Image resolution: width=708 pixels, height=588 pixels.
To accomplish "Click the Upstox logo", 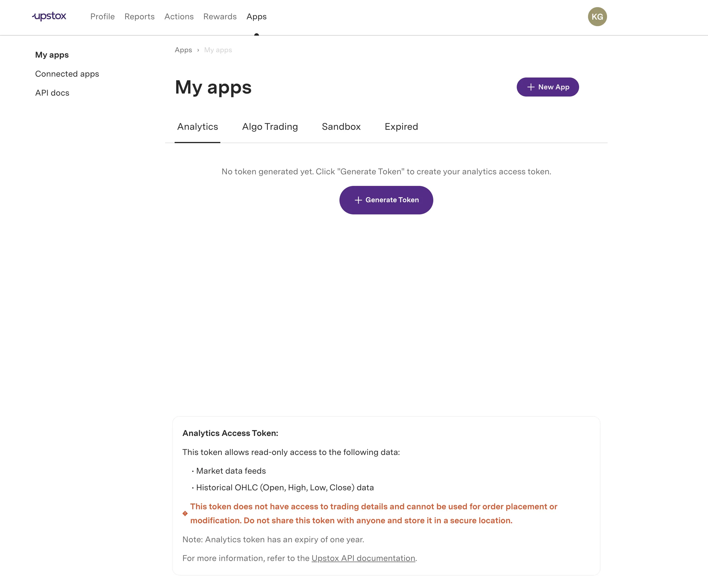I will coord(49,16).
